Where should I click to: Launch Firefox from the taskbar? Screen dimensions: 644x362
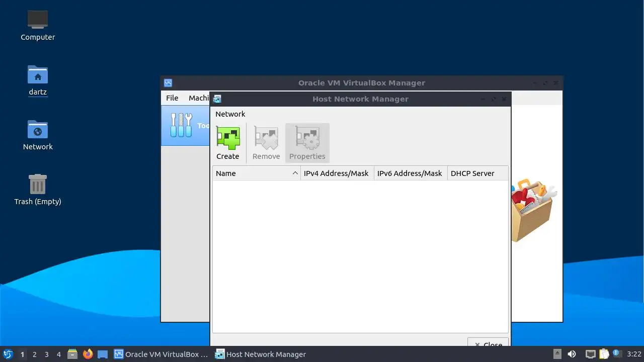[88, 354]
